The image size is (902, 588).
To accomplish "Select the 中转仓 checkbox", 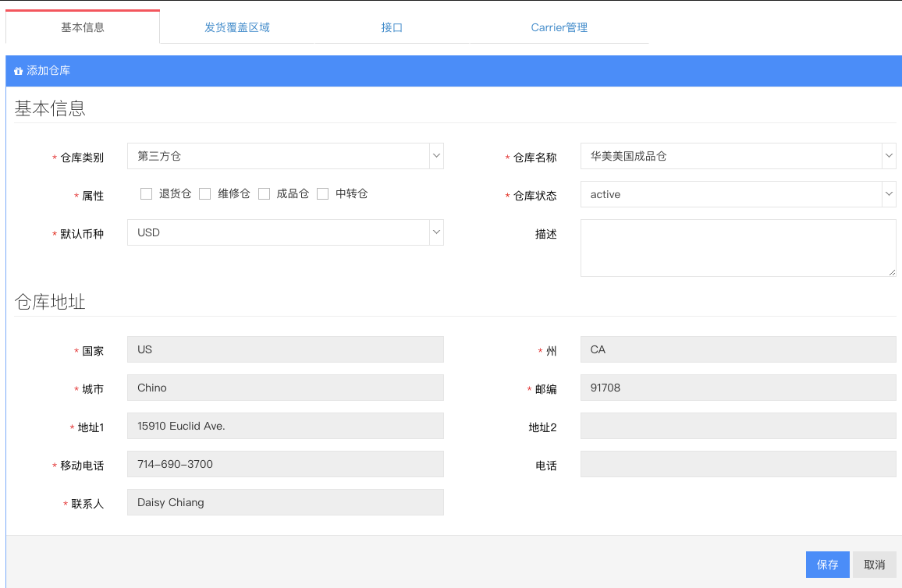I will pos(323,193).
